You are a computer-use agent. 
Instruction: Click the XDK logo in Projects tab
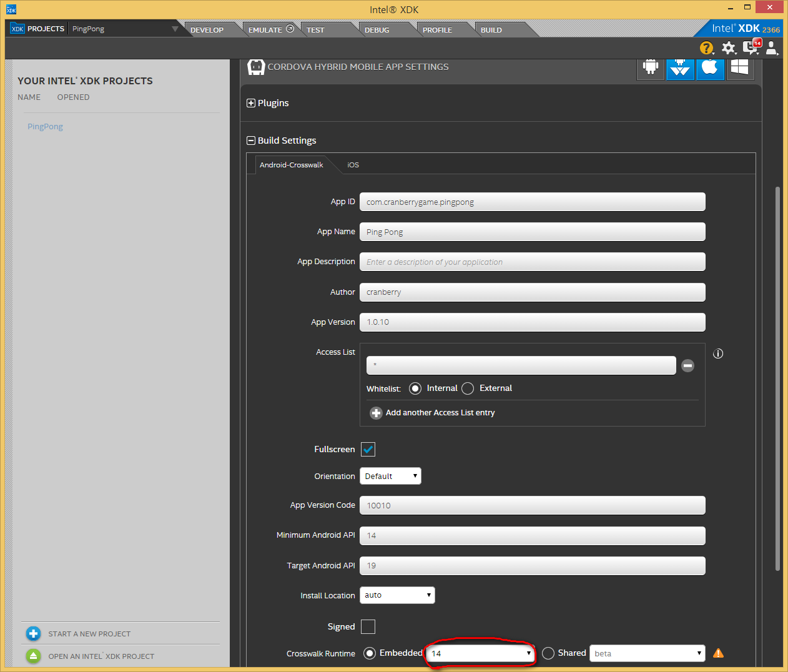point(17,29)
